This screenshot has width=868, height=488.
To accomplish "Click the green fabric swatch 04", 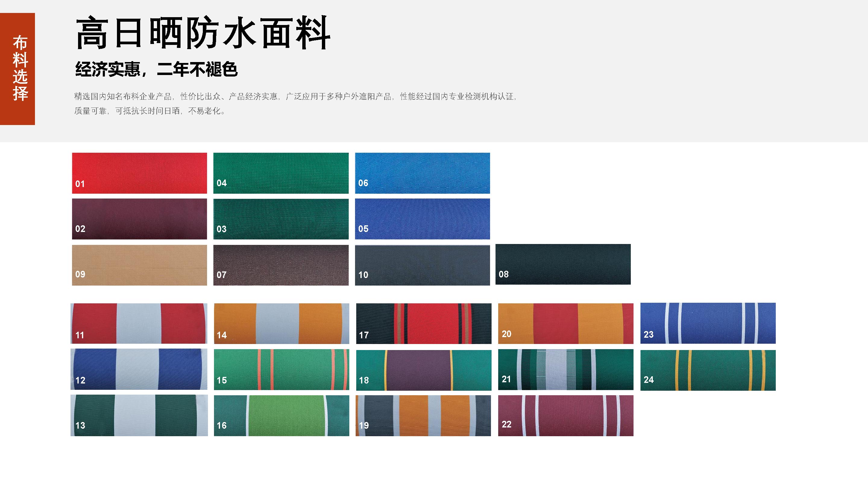I will [281, 173].
